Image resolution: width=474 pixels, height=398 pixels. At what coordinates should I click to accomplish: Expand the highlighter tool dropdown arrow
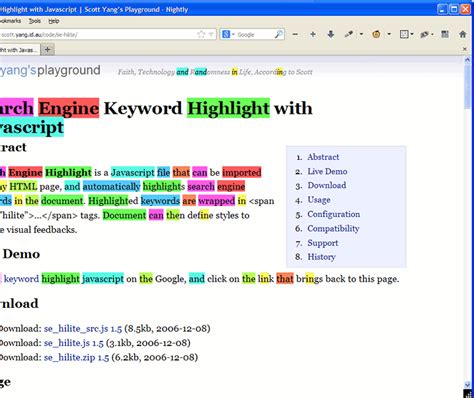coord(361,34)
